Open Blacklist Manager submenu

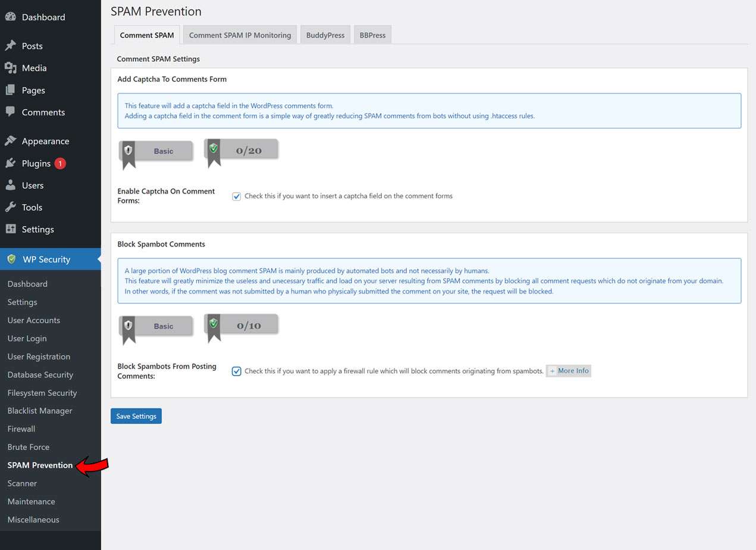[40, 411]
